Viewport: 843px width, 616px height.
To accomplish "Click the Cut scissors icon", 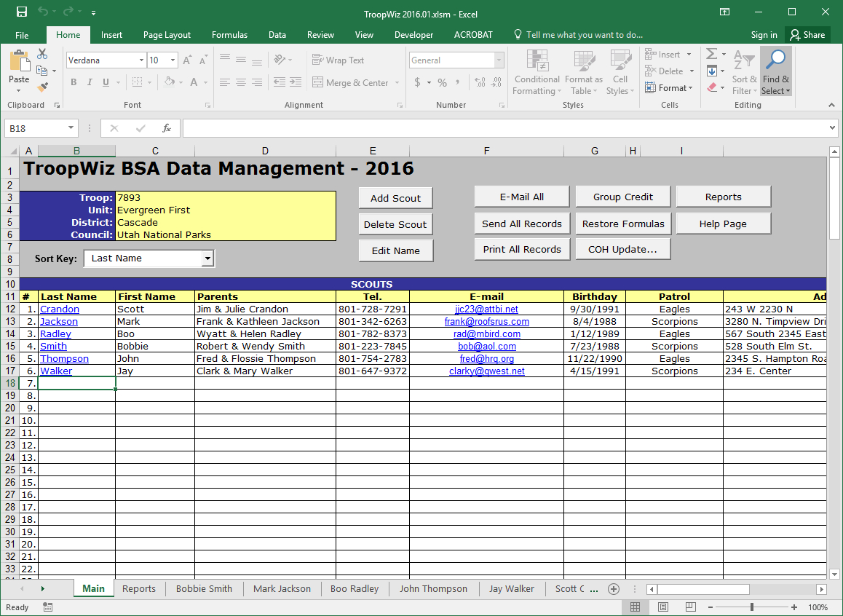I will coord(42,54).
